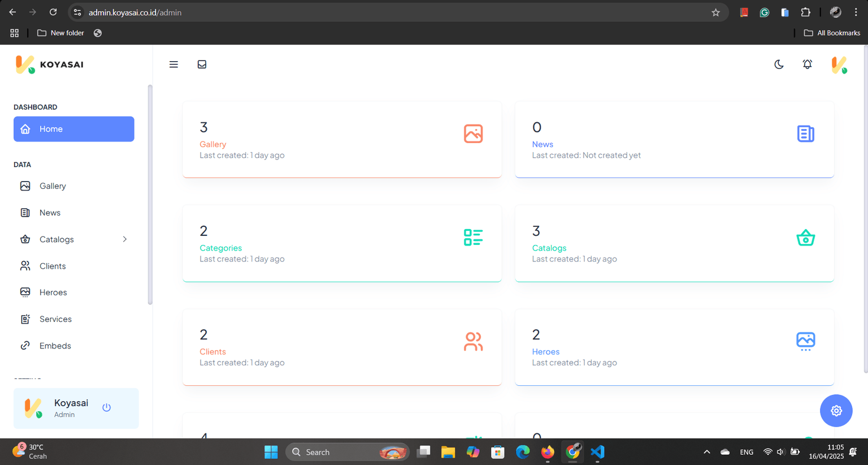Click the blue settings gear floating button
Viewport: 868px width, 465px height.
[836, 411]
